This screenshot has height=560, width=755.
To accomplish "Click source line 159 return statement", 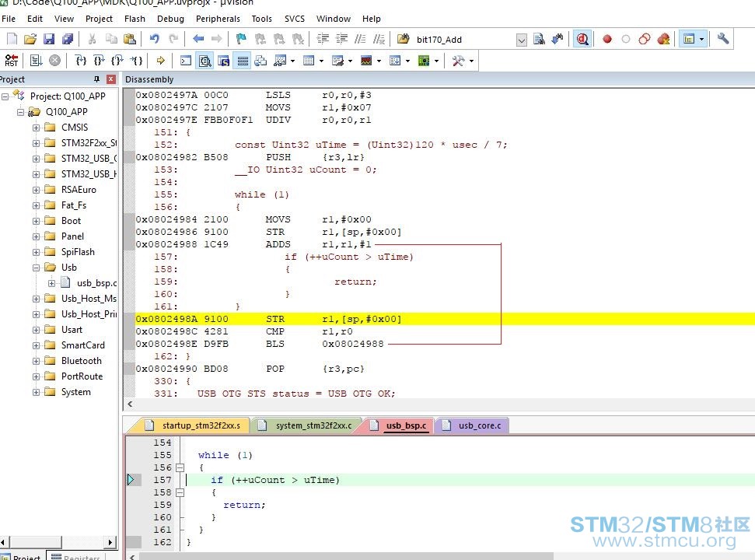I will pyautogui.click(x=243, y=505).
